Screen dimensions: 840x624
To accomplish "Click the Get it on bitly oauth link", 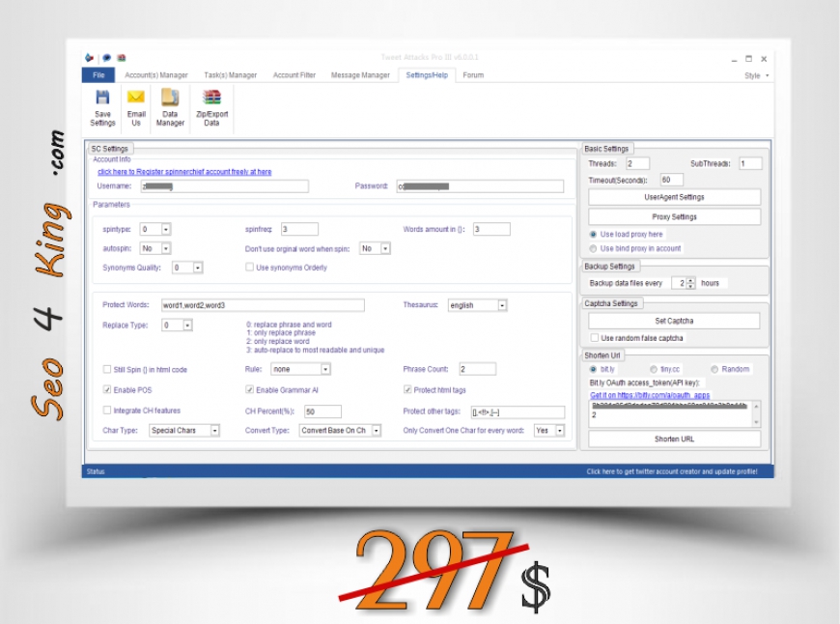I will [x=650, y=395].
